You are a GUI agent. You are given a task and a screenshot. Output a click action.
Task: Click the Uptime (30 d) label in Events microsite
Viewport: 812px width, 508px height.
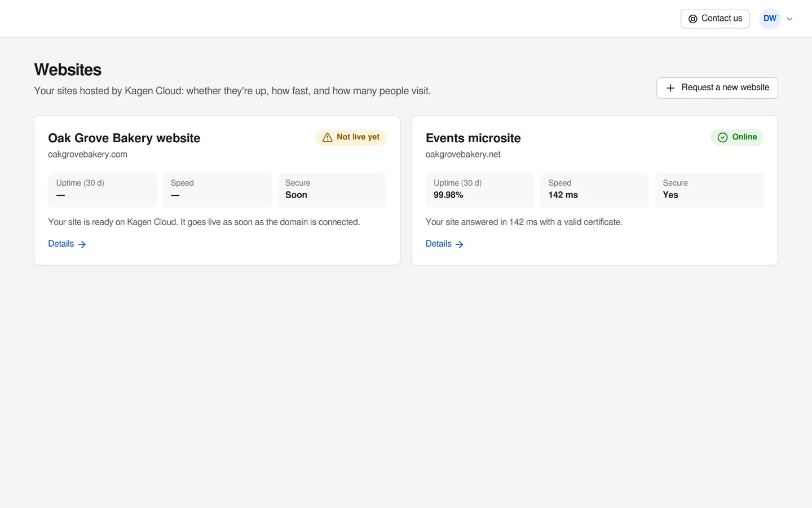coord(458,183)
